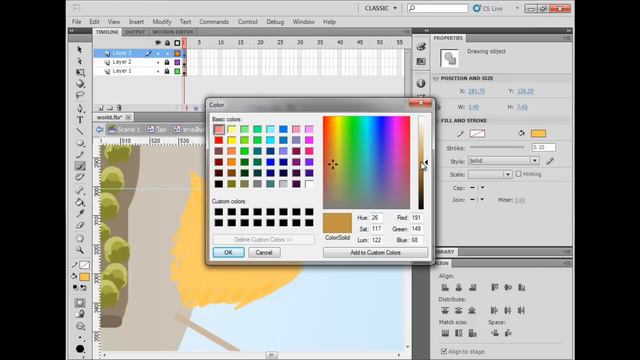Hide Layer 2 using its visibility dot
This screenshot has width=640, height=360.
(158, 62)
